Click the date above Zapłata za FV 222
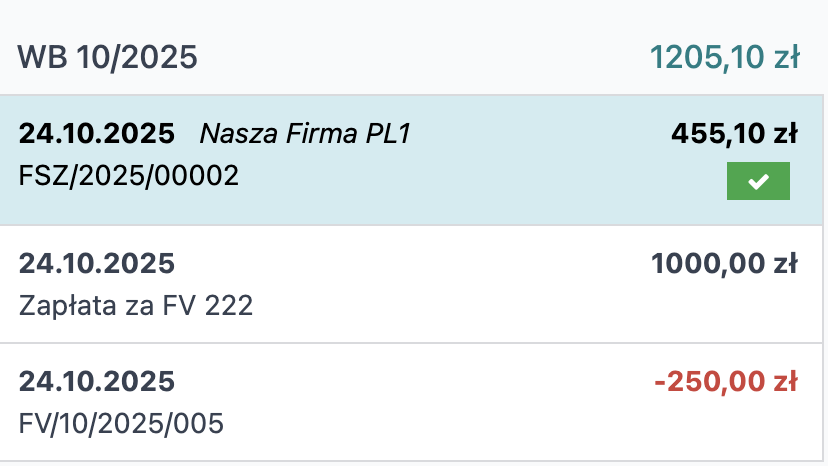828x466 pixels. point(97,263)
